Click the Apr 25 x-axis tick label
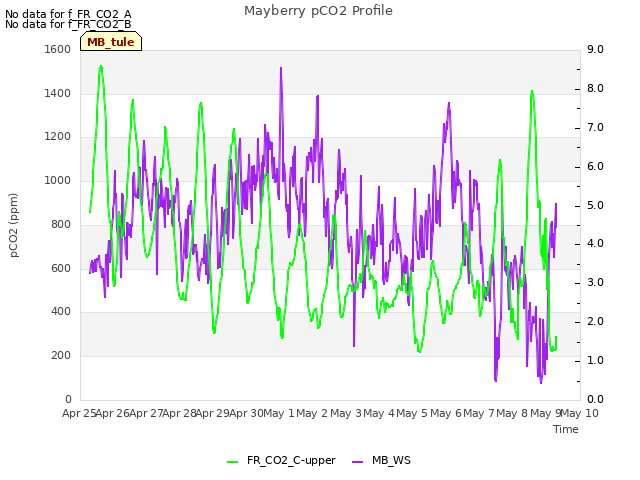 pyautogui.click(x=79, y=413)
